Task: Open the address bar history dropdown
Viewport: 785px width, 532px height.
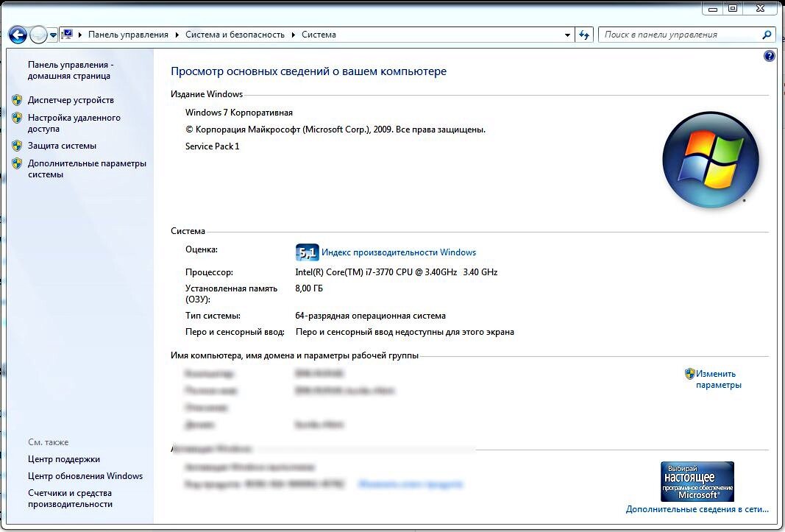Action: pyautogui.click(x=567, y=35)
